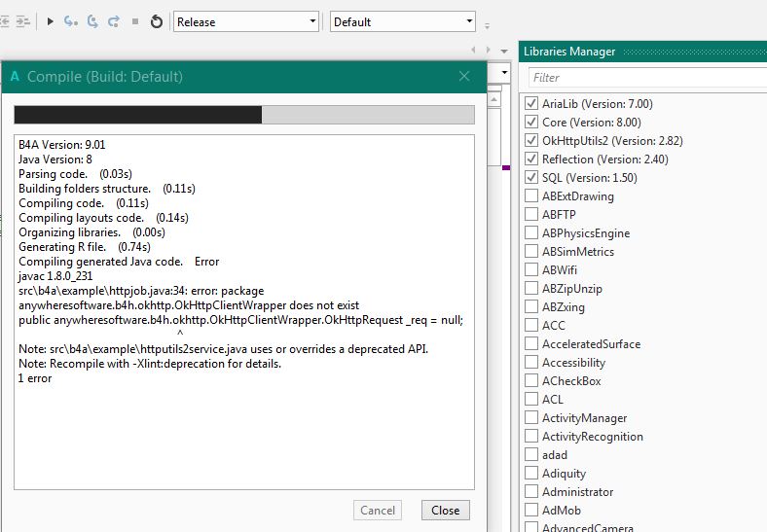Uncheck the AriaLib (Version: 7.00) library
Screen dimensions: 767x532
(x=531, y=103)
